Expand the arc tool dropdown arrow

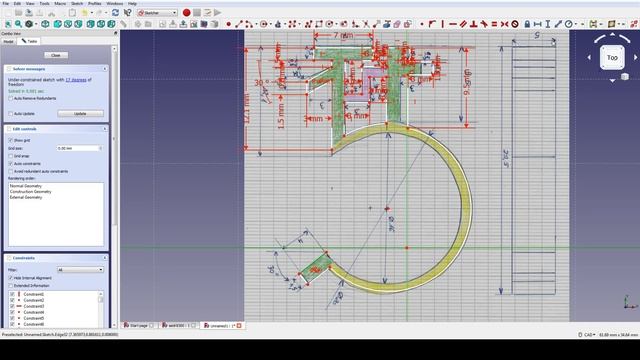coord(255,24)
